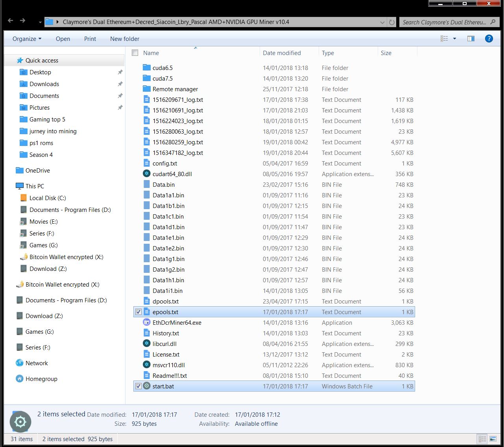The height and width of the screenshot is (447, 504).
Task: Unpin icon next to Downloads
Action: 120,84
